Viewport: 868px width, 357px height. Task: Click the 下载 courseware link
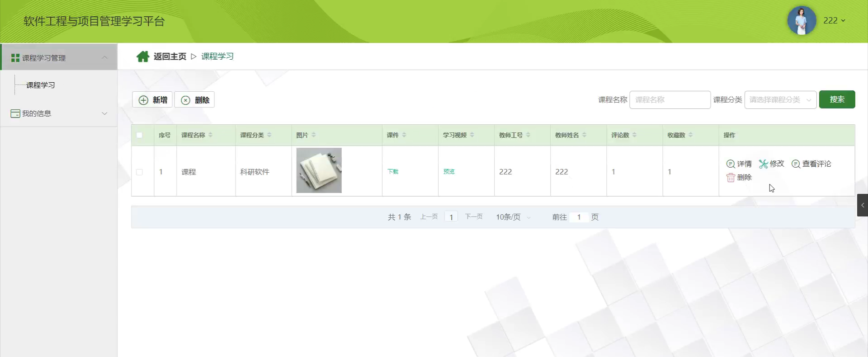[x=393, y=172]
